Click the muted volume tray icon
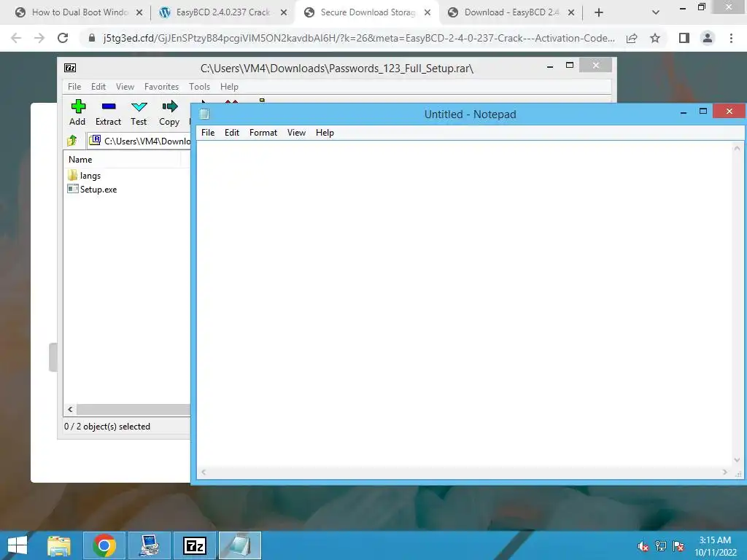 (643, 546)
